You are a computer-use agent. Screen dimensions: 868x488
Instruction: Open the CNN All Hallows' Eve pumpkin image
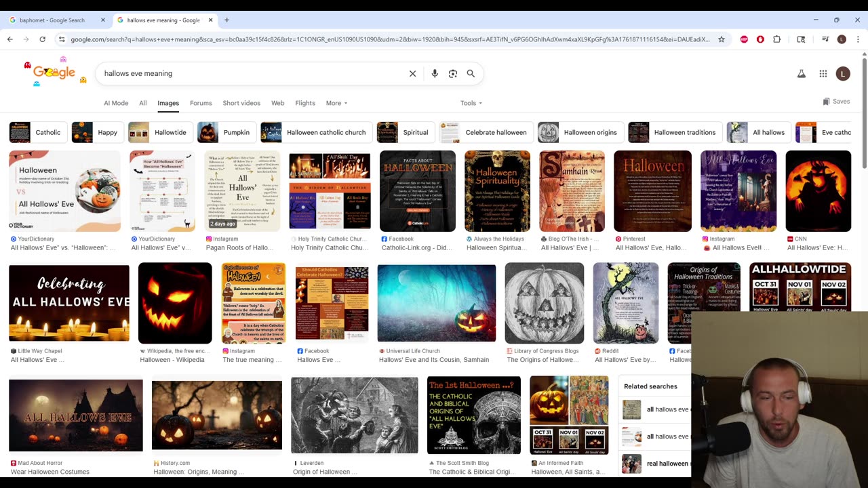[818, 191]
